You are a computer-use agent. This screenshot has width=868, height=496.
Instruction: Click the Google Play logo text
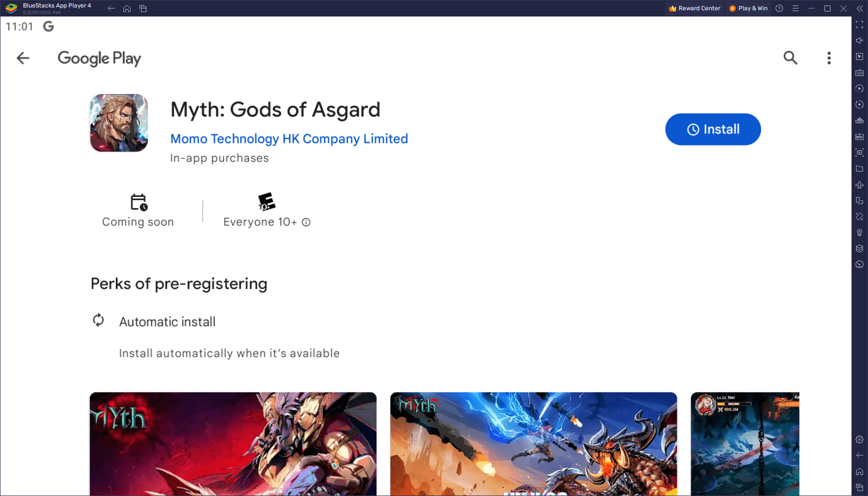[x=99, y=58]
